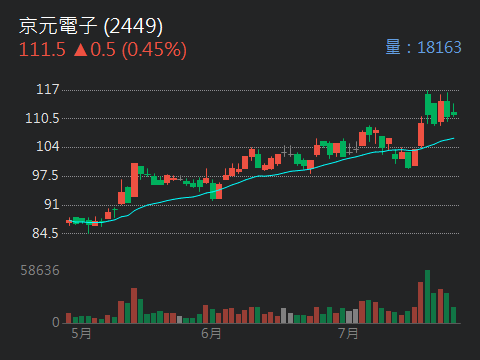Click the 58636 volume axis label

pyautogui.click(x=40, y=270)
